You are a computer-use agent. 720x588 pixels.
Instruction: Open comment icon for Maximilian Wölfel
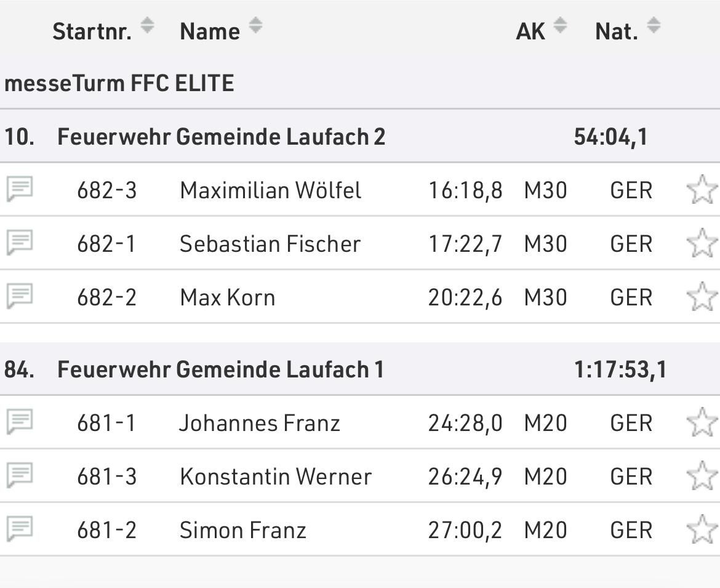pyautogui.click(x=20, y=189)
